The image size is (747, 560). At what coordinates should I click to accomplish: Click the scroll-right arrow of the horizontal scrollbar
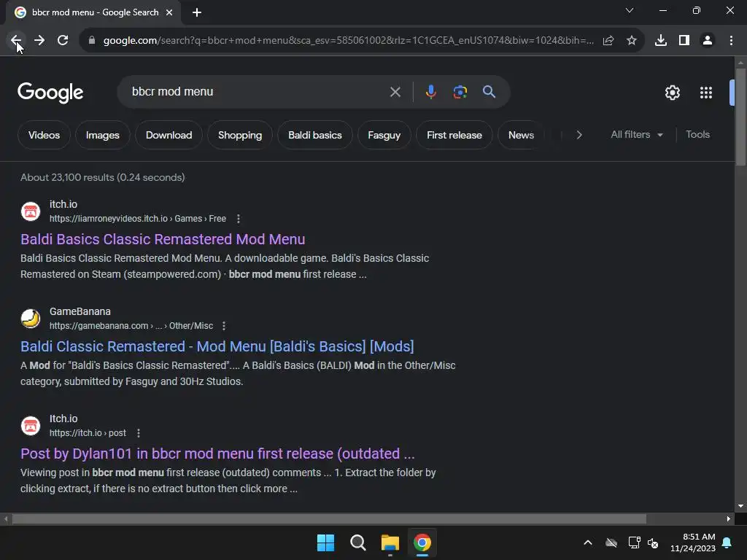pyautogui.click(x=728, y=518)
